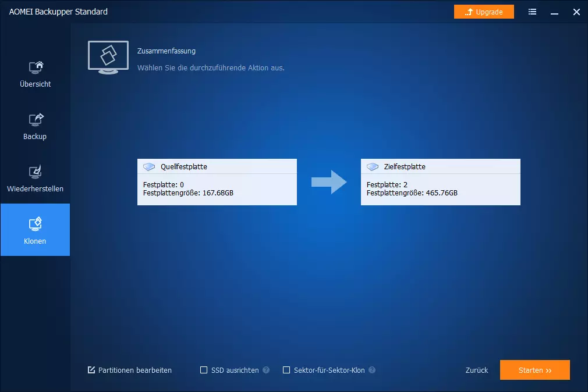This screenshot has height=392, width=588.
Task: Switch to the Backup section
Action: tap(36, 127)
